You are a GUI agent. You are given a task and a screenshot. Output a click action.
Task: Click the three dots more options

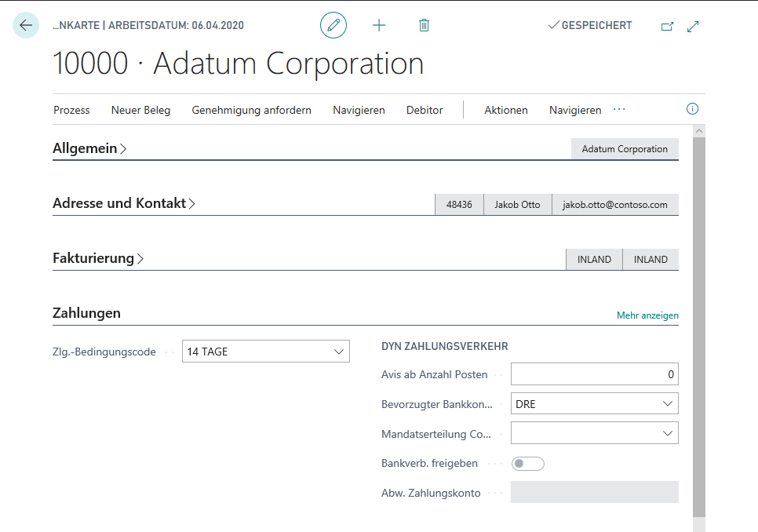coord(619,110)
